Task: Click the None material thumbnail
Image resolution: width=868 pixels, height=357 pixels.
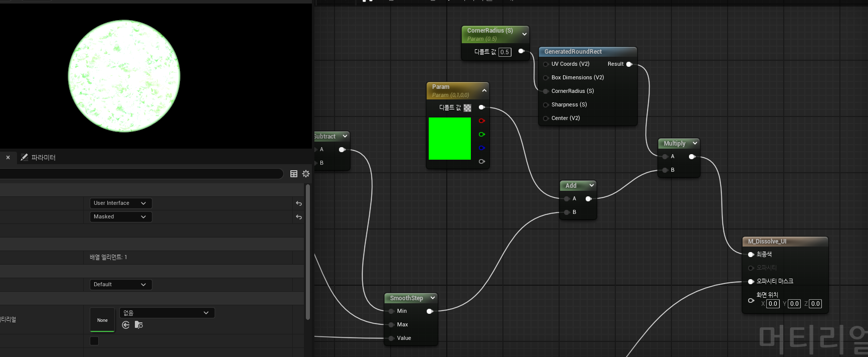Action: [102, 320]
